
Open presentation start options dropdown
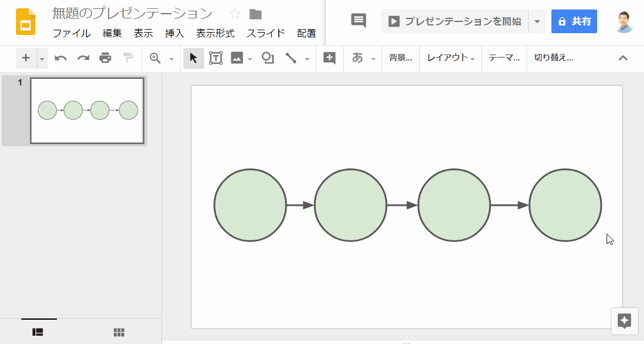coord(537,21)
